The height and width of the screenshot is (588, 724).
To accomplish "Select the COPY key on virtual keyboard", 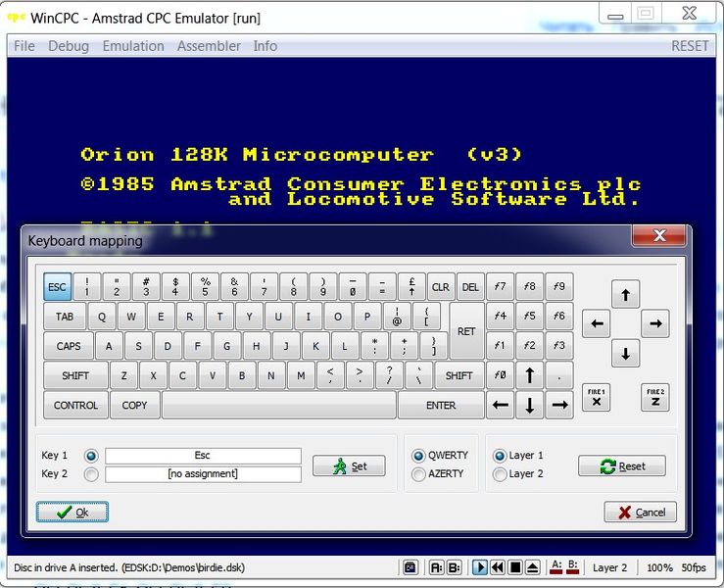I will point(135,405).
